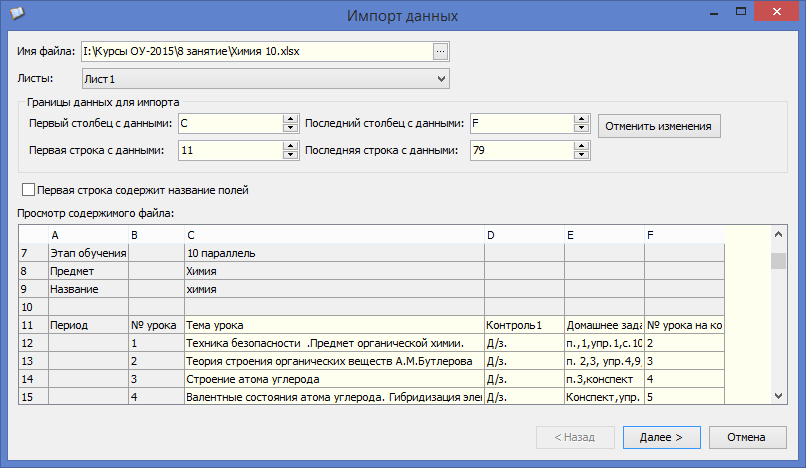Click the browse file button with ellipsis
This screenshot has width=806, height=468.
pyautogui.click(x=441, y=51)
